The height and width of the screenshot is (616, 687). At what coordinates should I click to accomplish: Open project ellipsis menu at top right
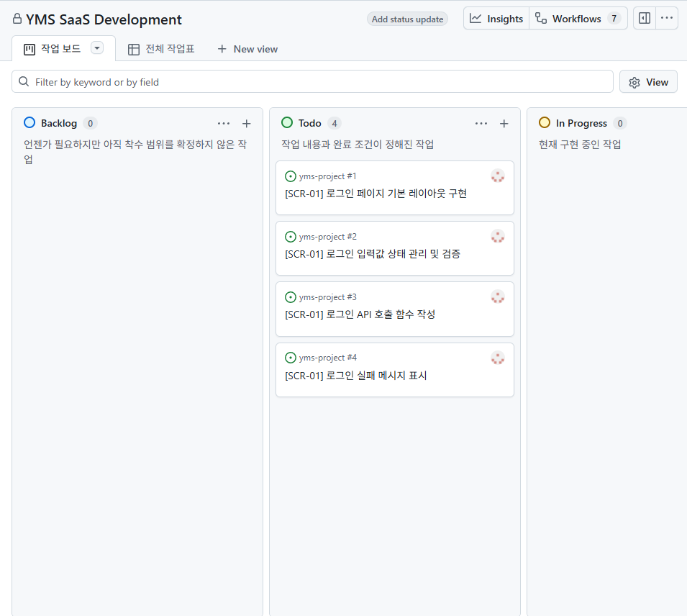coord(667,19)
